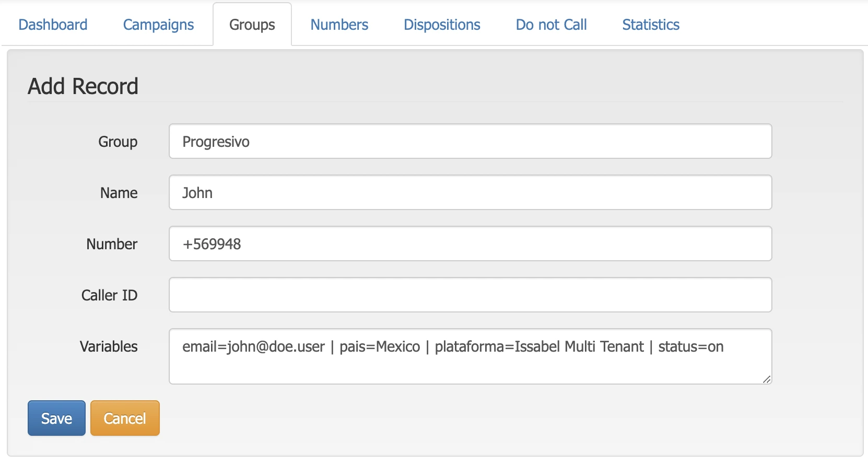Click the "Variables" field label text
868x464 pixels.
(109, 346)
